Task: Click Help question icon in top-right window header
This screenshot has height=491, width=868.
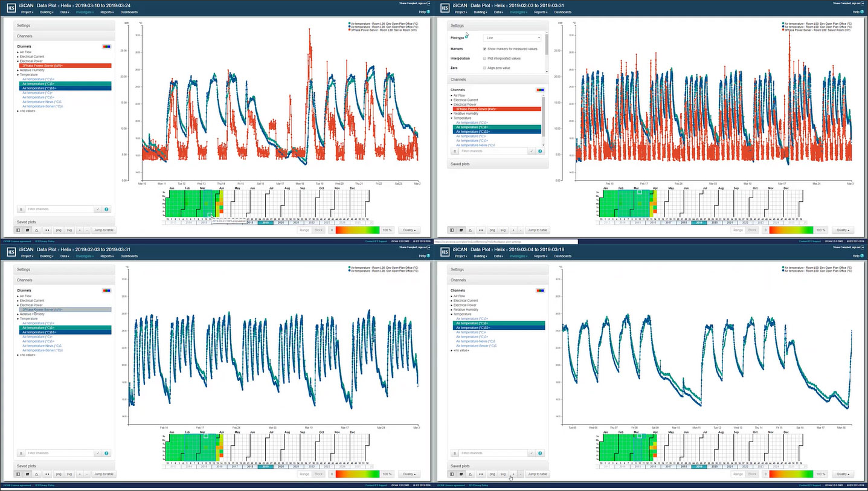Action: coord(862,11)
